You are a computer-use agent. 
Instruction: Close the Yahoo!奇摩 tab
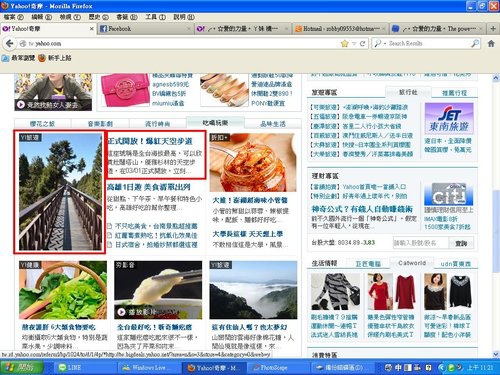coord(92,29)
